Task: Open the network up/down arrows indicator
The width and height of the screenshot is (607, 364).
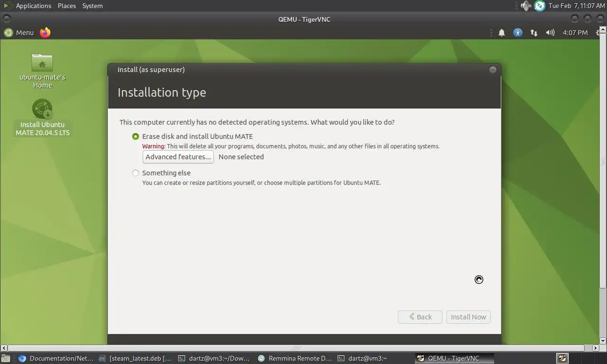Action: click(534, 33)
